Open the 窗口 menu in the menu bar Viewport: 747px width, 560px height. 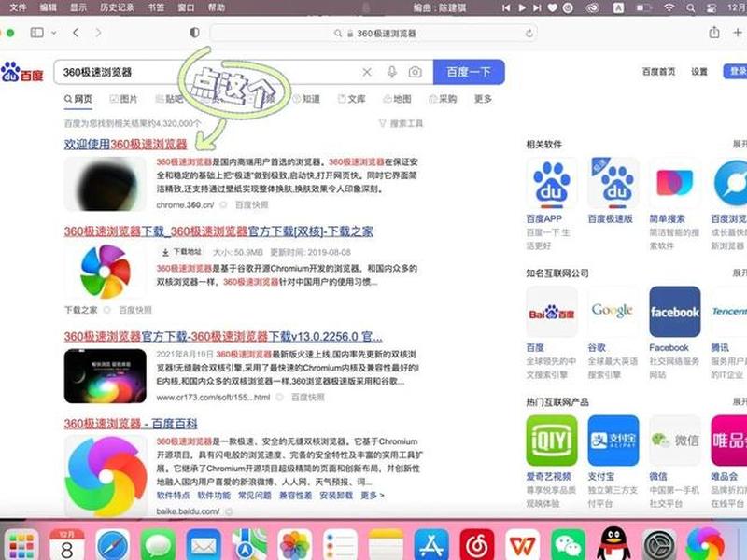click(x=186, y=7)
